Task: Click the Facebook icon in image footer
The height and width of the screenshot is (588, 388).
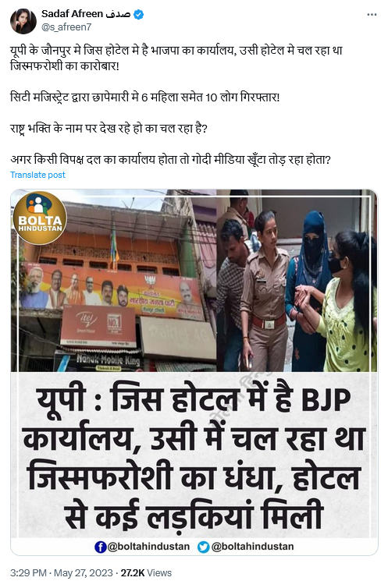Action: click(x=100, y=547)
